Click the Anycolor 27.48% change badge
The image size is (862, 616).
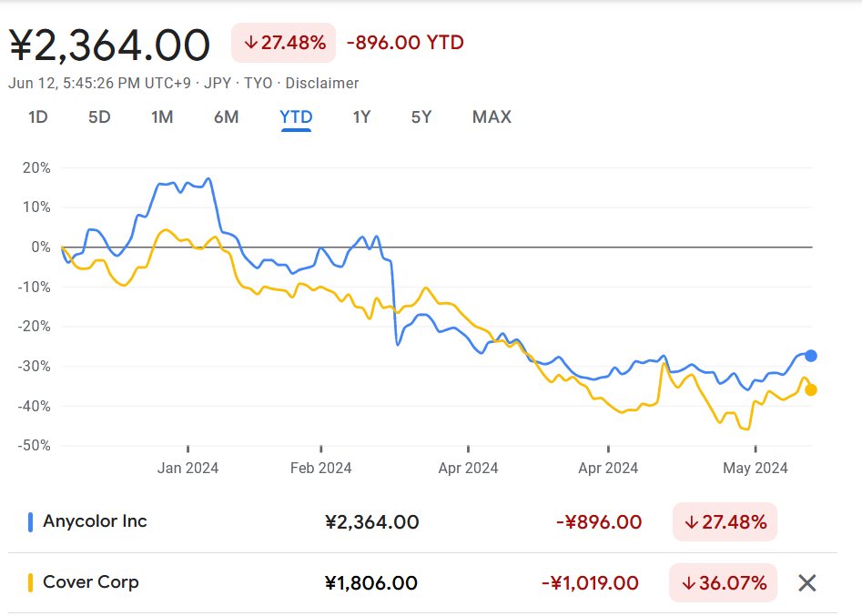click(x=725, y=522)
